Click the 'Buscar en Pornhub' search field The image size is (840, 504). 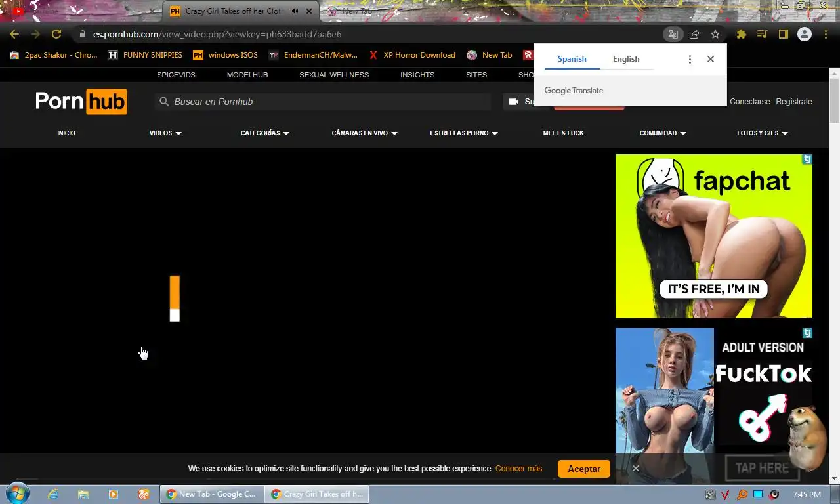323,102
